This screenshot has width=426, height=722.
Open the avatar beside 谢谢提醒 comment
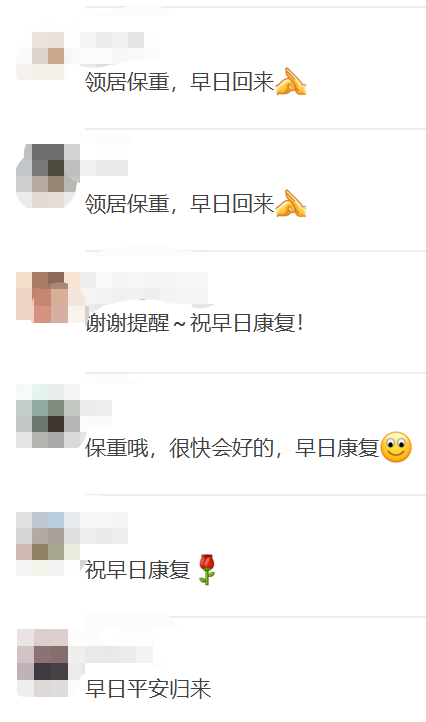coord(48,297)
